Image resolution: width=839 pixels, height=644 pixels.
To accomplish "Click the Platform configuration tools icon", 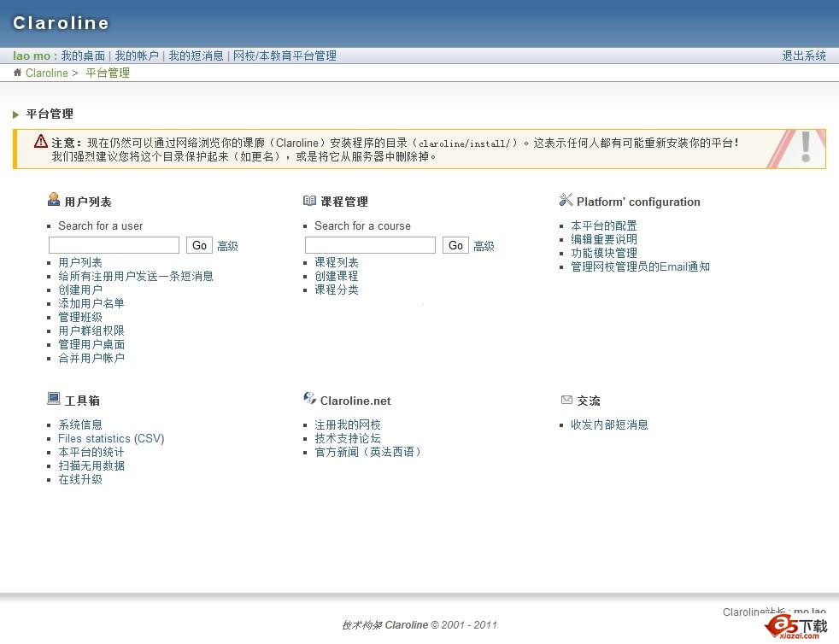I will click(x=566, y=201).
